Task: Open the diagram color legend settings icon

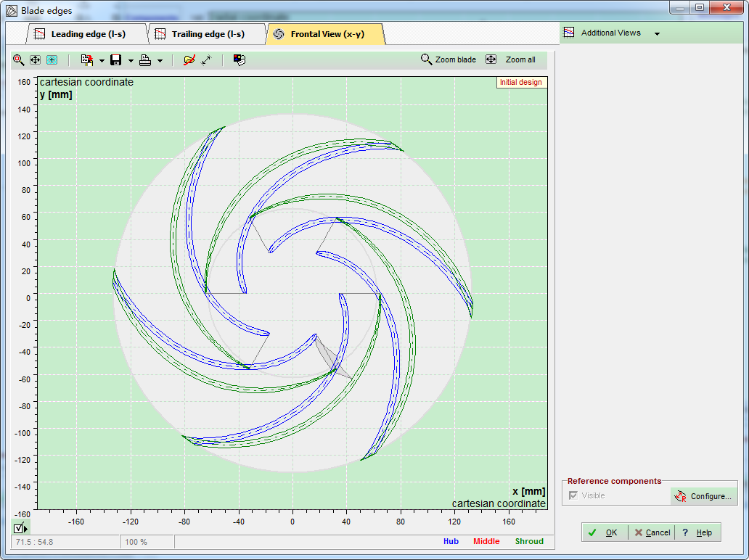Action: 240,59
